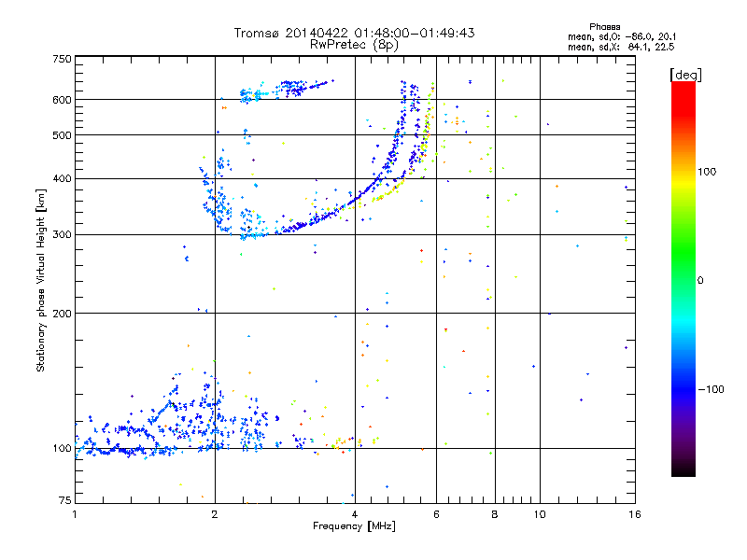747x560 pixels.
Task: Click the x-axis tick label '16'
Action: point(635,514)
